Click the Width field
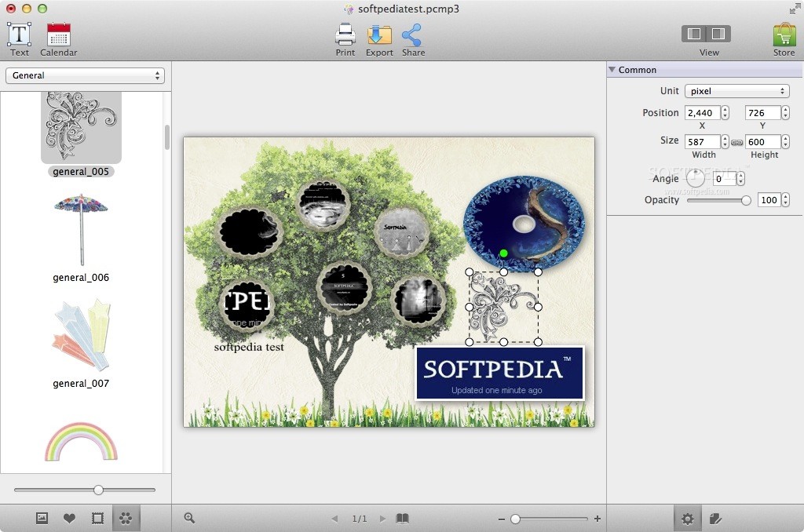The width and height of the screenshot is (804, 532). pyautogui.click(x=702, y=141)
